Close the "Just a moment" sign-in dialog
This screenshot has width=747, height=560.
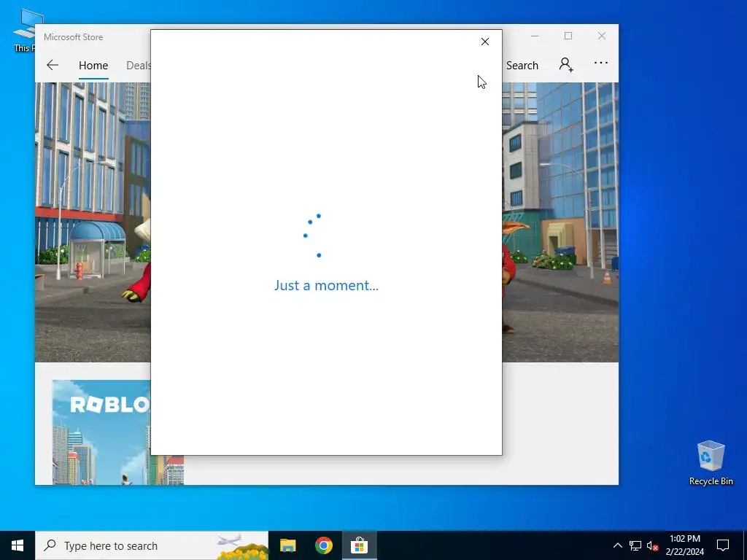(484, 42)
